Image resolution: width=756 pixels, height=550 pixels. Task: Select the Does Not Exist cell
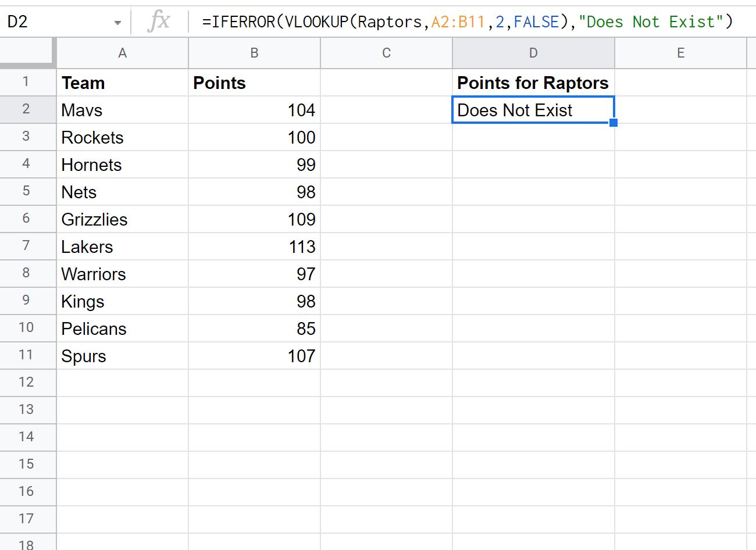(x=533, y=110)
